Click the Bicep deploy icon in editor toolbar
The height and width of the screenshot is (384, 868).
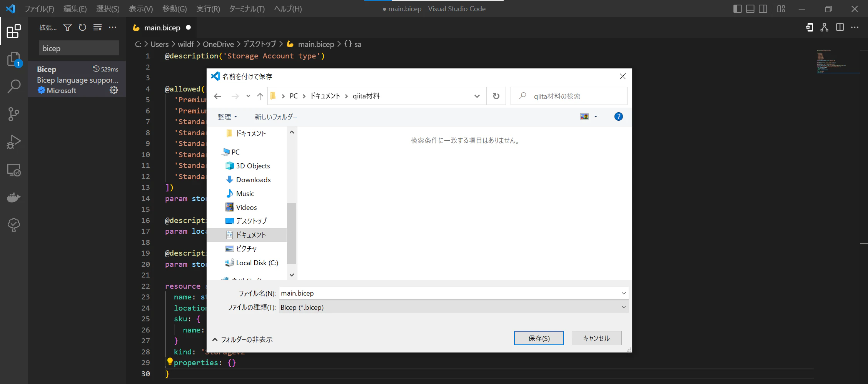[x=810, y=27]
